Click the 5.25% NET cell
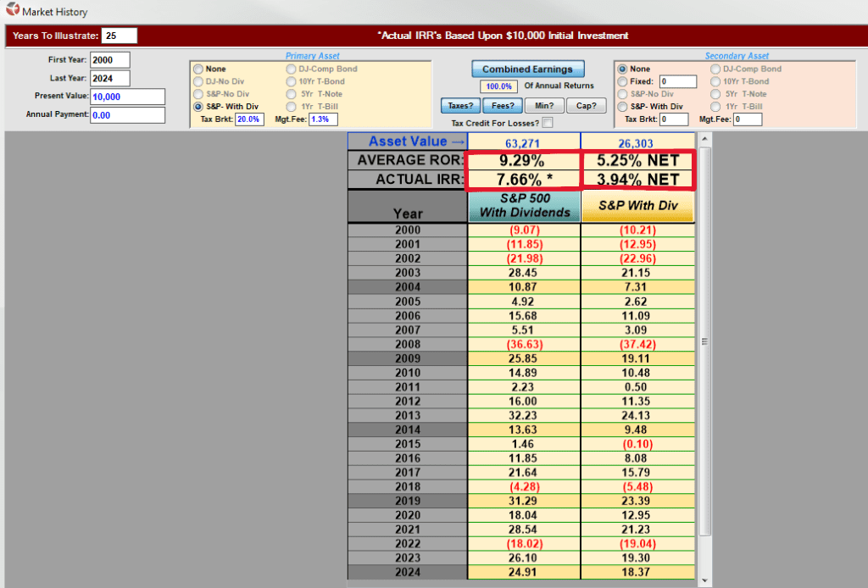Viewport: 868px width, 588px height. (x=637, y=160)
